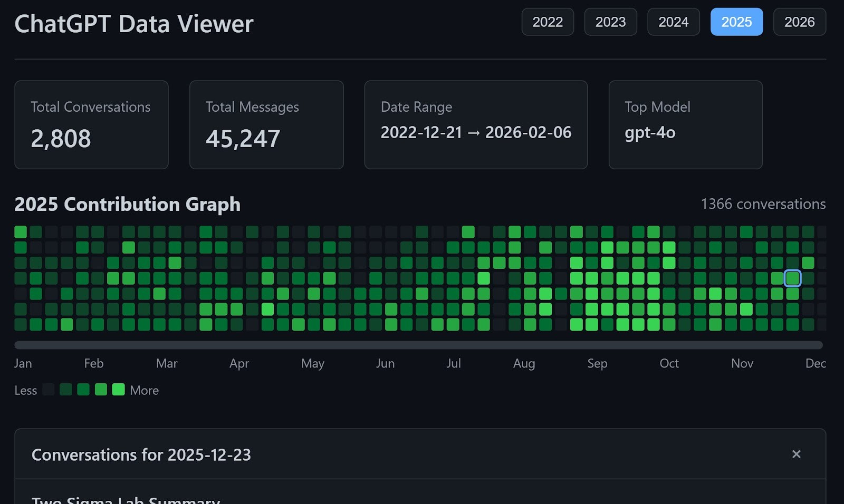Click the Total Conversations stat card
This screenshot has height=504, width=844.
(x=91, y=124)
